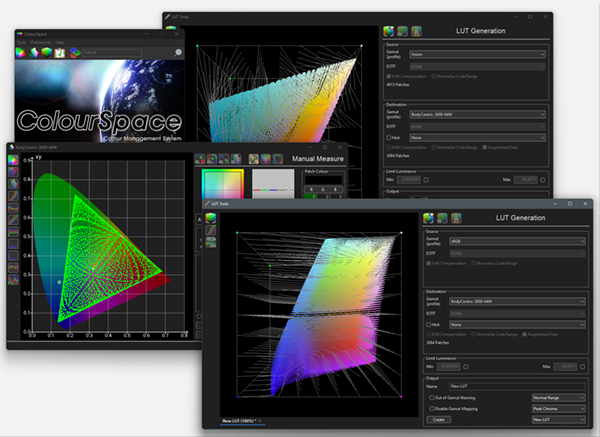This screenshot has height=437, width=600.
Task: Toggle Augmented Data checkbox in front LUT window
Action: (525, 334)
